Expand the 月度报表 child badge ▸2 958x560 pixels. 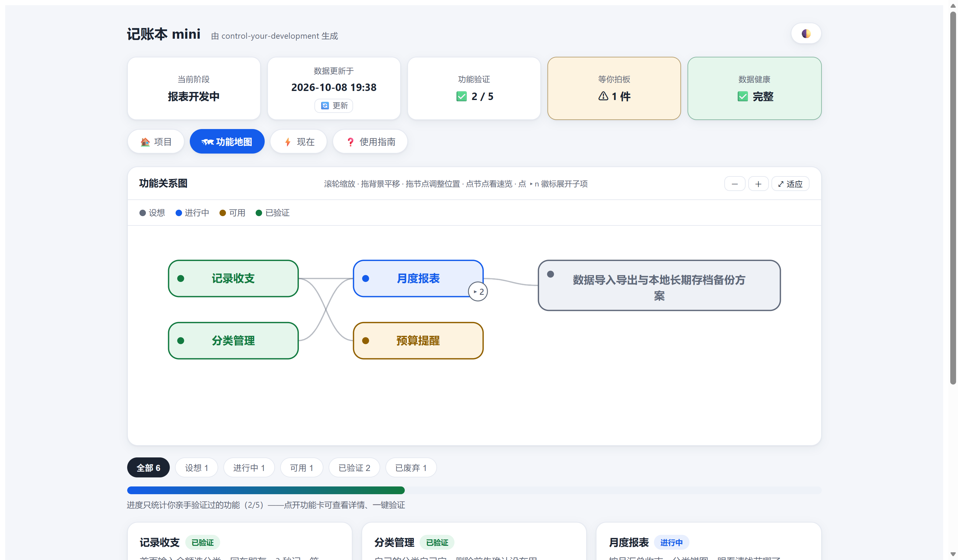[x=478, y=292]
